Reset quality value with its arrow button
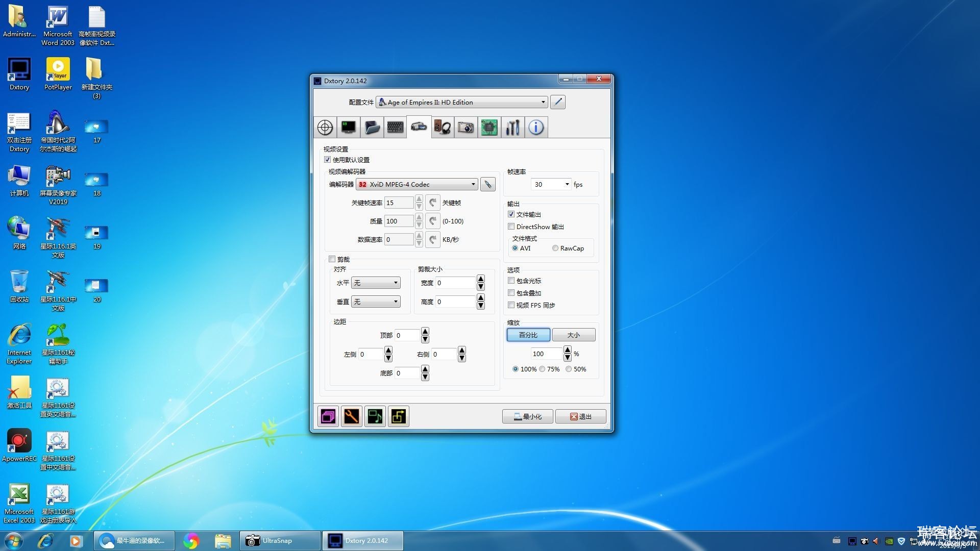The image size is (980, 551). (x=432, y=221)
